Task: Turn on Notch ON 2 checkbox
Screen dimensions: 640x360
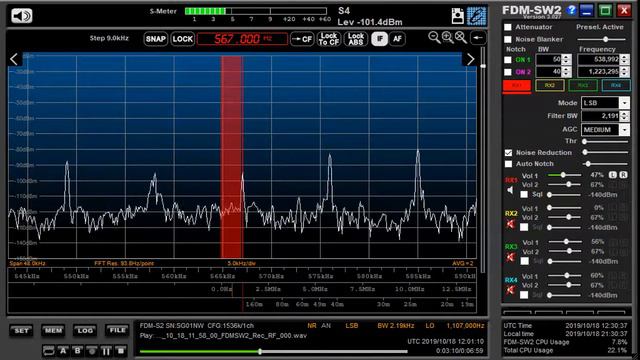Action: tap(508, 72)
